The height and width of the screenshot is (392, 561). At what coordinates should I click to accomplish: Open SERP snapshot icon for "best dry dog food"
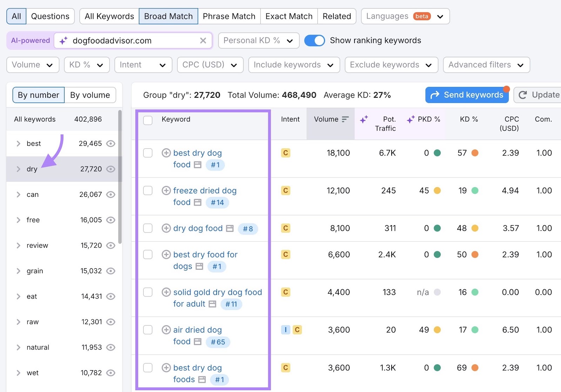(x=197, y=165)
